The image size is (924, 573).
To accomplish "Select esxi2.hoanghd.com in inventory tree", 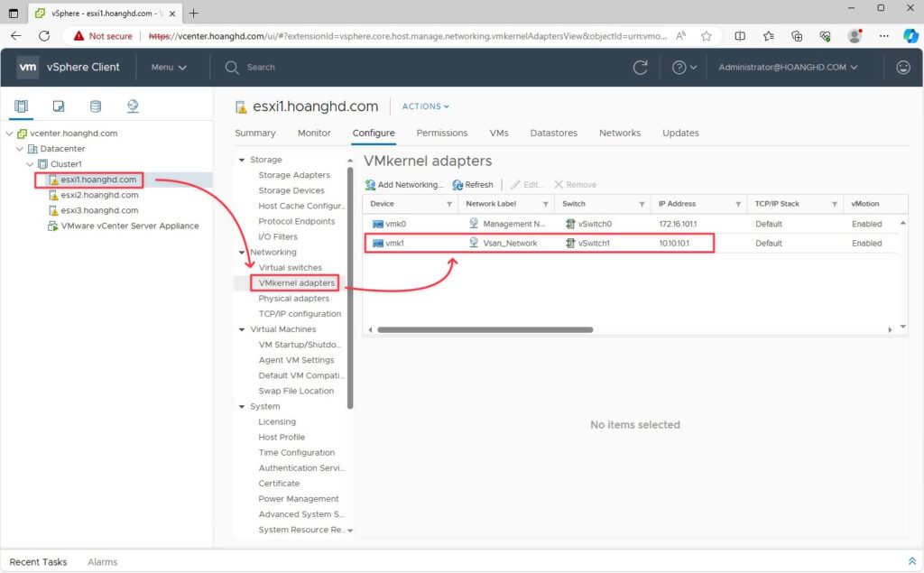I will [x=99, y=195].
